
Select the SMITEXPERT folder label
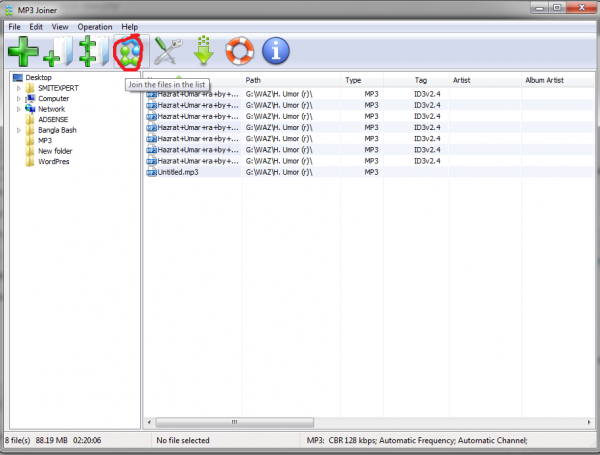pos(58,88)
